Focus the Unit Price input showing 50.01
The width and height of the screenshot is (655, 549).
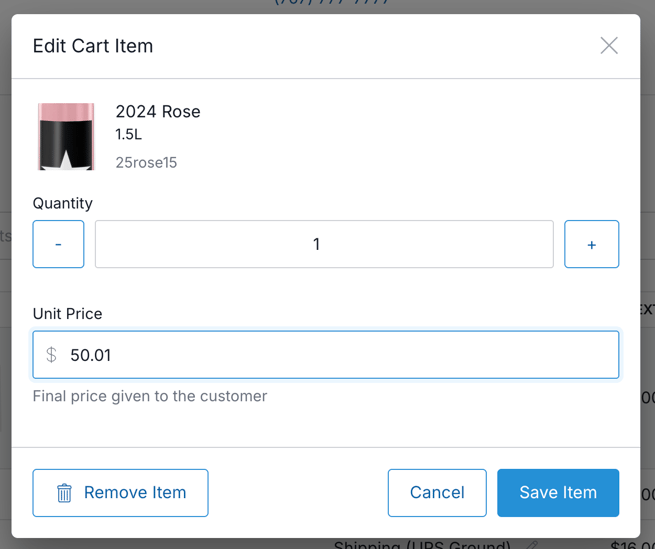point(326,355)
